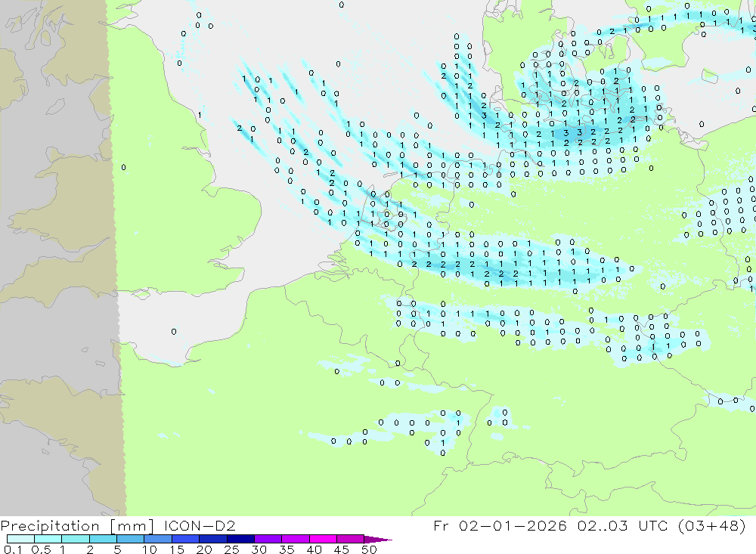Select the 15–20 mm legend swatch

click(x=185, y=539)
